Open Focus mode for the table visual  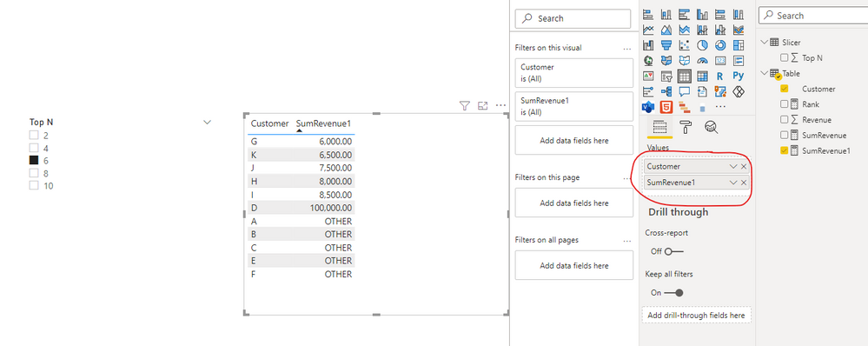pos(483,105)
